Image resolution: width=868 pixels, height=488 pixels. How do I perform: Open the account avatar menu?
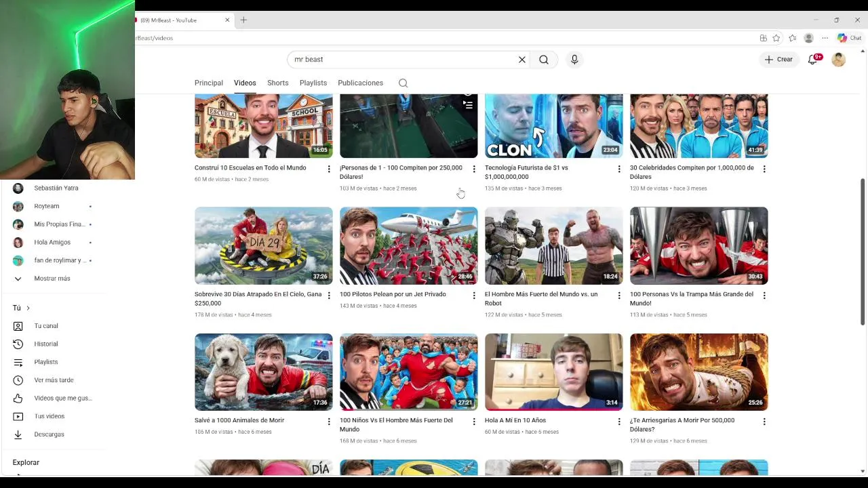[x=839, y=60]
